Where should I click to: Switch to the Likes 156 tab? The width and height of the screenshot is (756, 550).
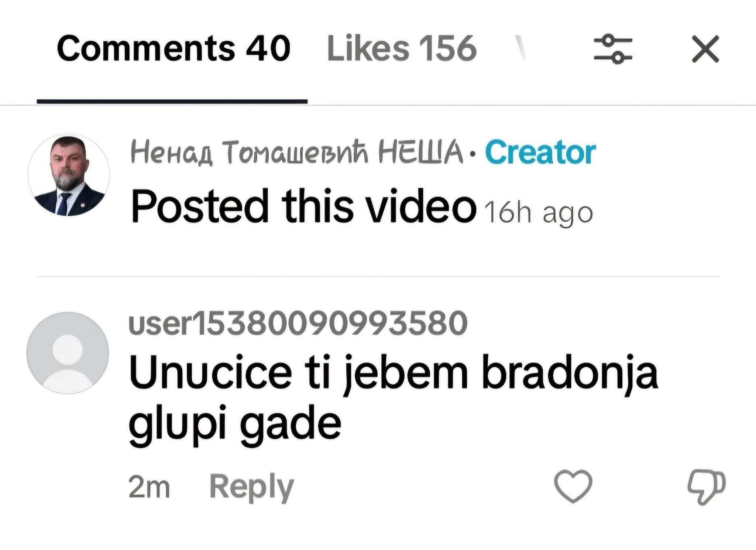pyautogui.click(x=402, y=48)
